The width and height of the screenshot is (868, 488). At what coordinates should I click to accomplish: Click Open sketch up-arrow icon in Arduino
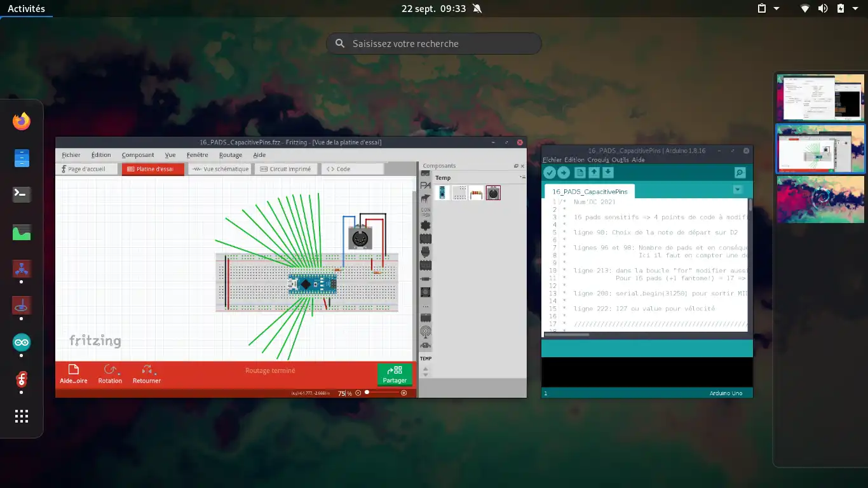(x=593, y=173)
